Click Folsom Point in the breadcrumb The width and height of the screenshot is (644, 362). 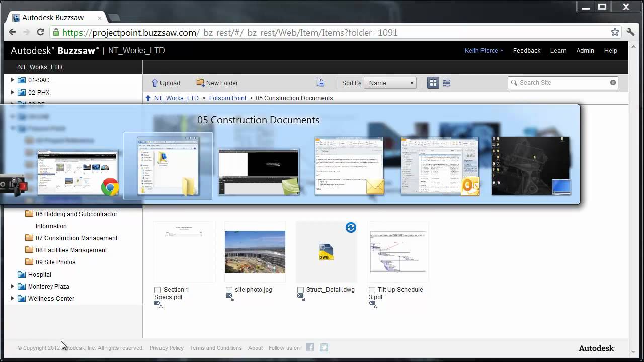[x=227, y=98]
